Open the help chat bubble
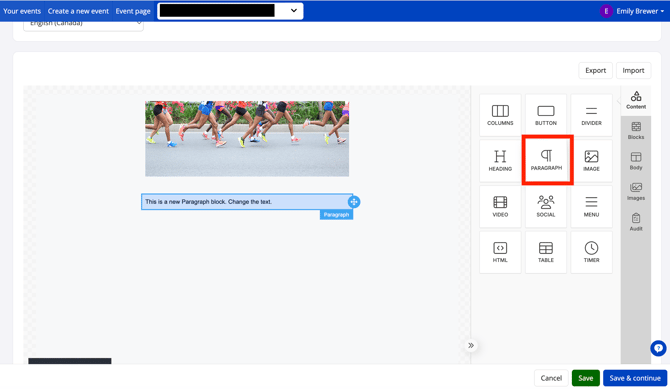Viewport: 670px width, 389px height. tap(658, 348)
